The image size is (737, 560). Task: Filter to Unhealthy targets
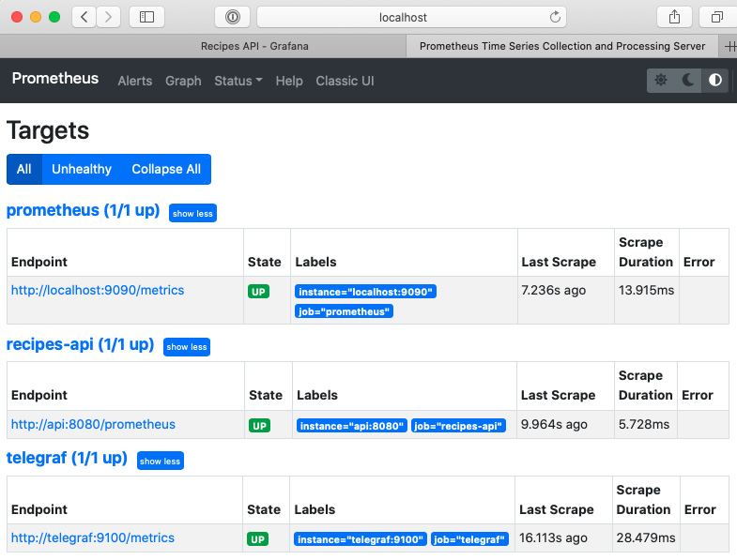click(82, 169)
